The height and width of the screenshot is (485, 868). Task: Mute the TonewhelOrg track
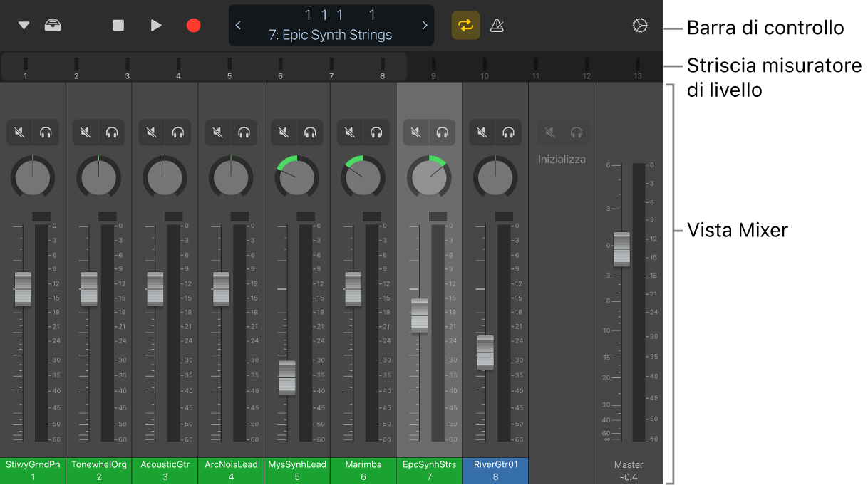[x=86, y=132]
